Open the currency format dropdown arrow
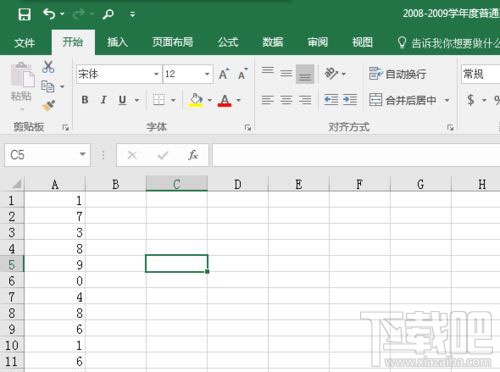Image resolution: width=500 pixels, height=372 pixels. (x=484, y=100)
